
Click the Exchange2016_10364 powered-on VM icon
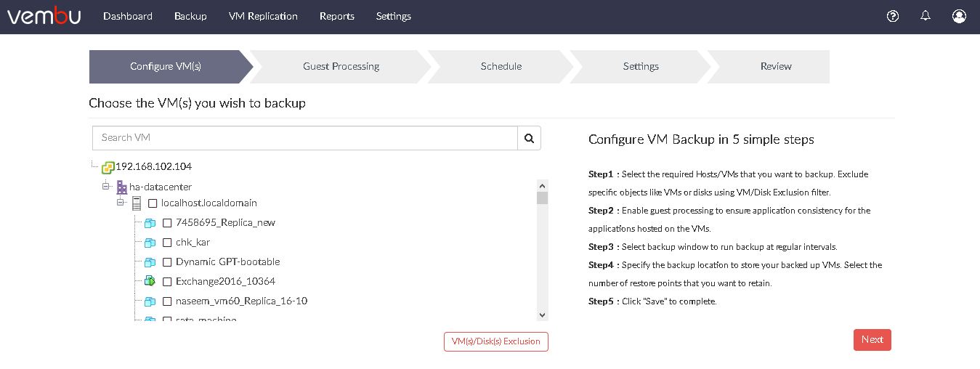point(150,281)
